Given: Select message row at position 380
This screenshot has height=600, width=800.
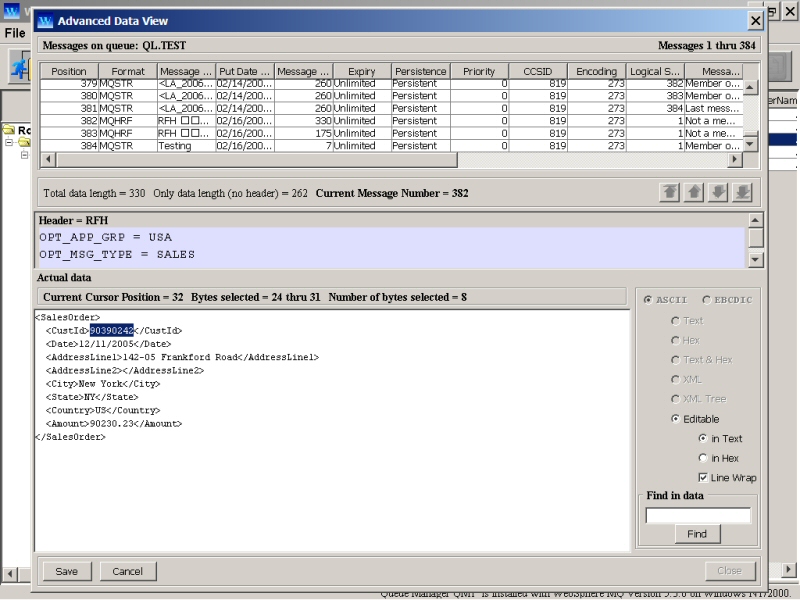Looking at the screenshot, I should [x=391, y=96].
